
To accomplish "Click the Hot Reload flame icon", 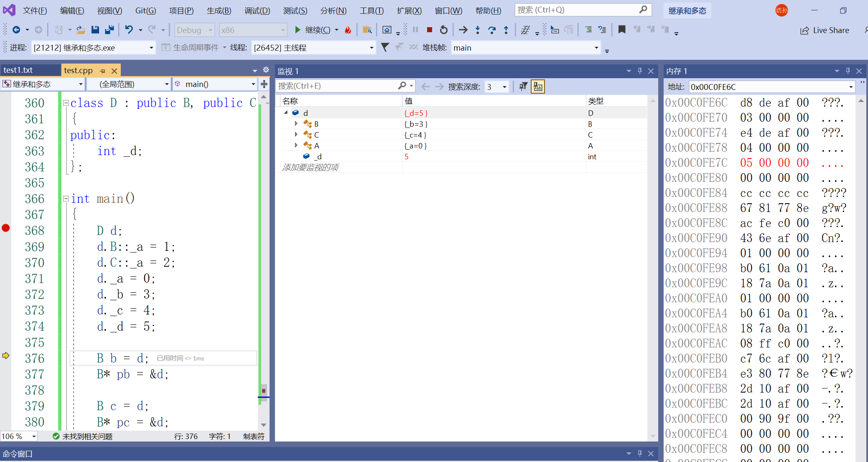I will (x=348, y=30).
